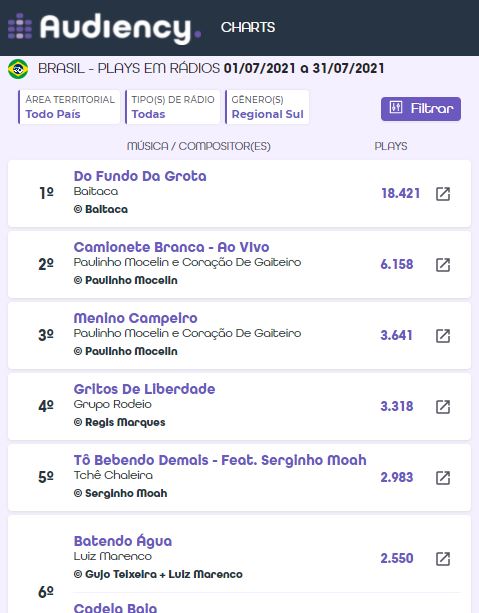Open external link for Camionete Branca
Viewport: 479px width, 613px height.
pyautogui.click(x=443, y=265)
